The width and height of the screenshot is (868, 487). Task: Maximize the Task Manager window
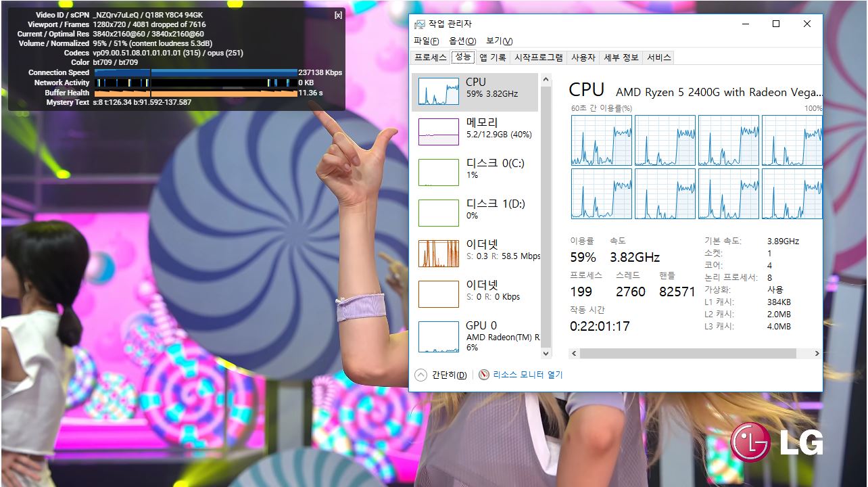click(776, 24)
